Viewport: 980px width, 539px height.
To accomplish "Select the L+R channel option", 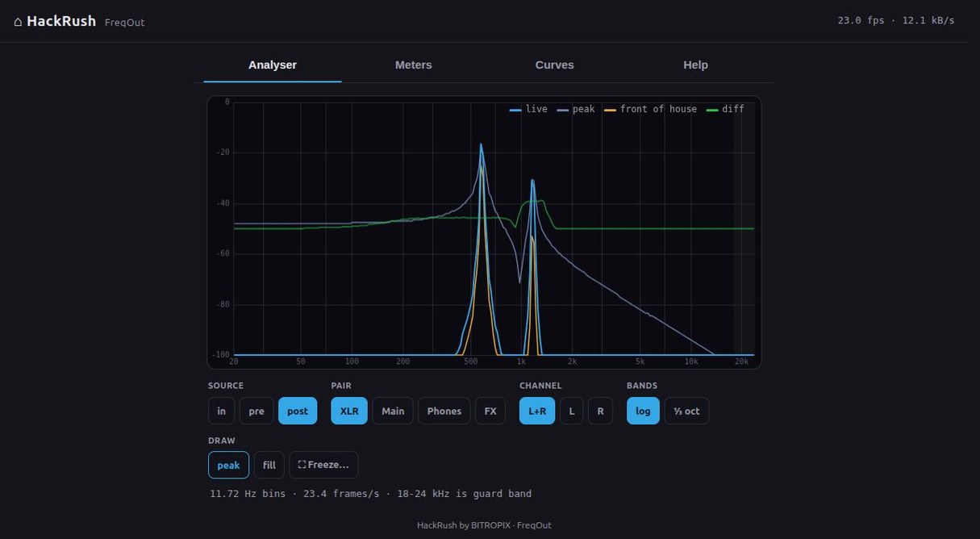I will pyautogui.click(x=537, y=411).
